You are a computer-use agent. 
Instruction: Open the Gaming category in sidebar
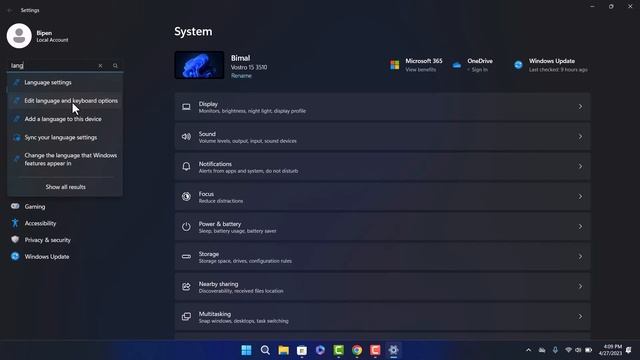[35, 207]
